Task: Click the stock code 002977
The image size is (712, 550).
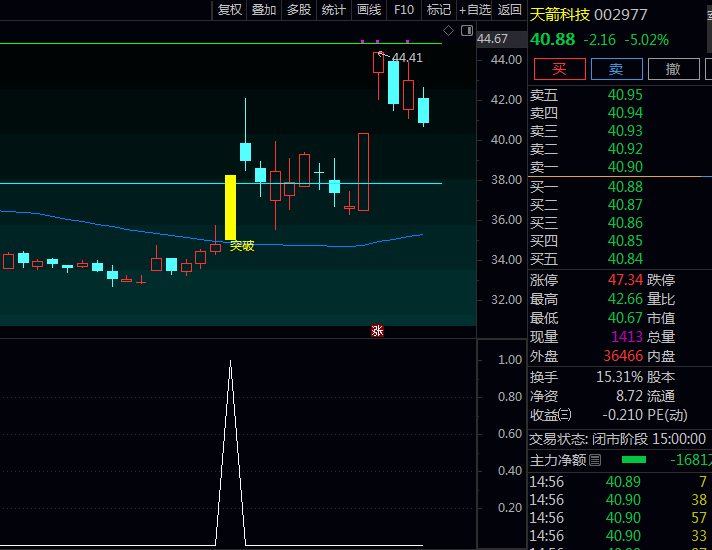Action: click(x=620, y=15)
